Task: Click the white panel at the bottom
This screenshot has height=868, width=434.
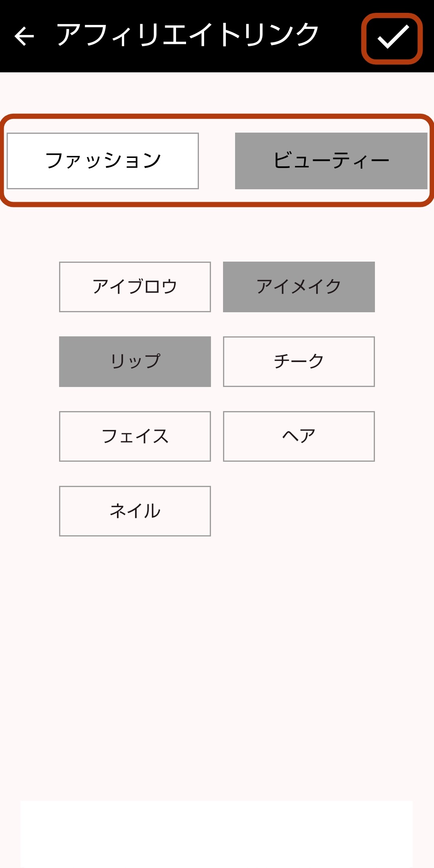Action: click(217, 834)
